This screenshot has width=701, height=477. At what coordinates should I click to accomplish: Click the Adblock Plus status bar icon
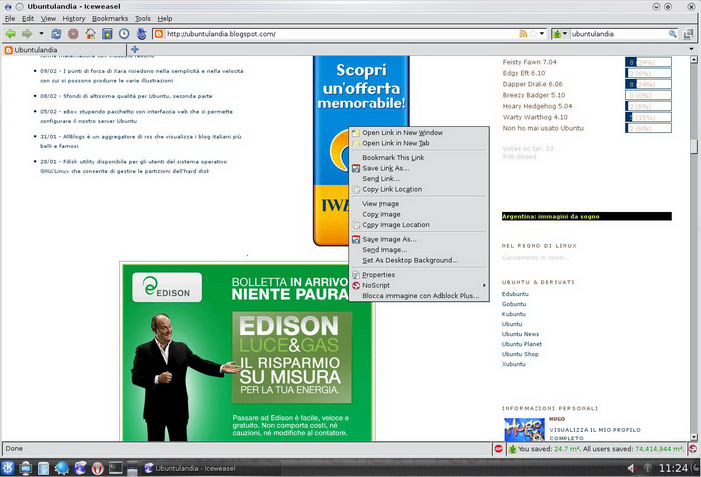pos(497,449)
